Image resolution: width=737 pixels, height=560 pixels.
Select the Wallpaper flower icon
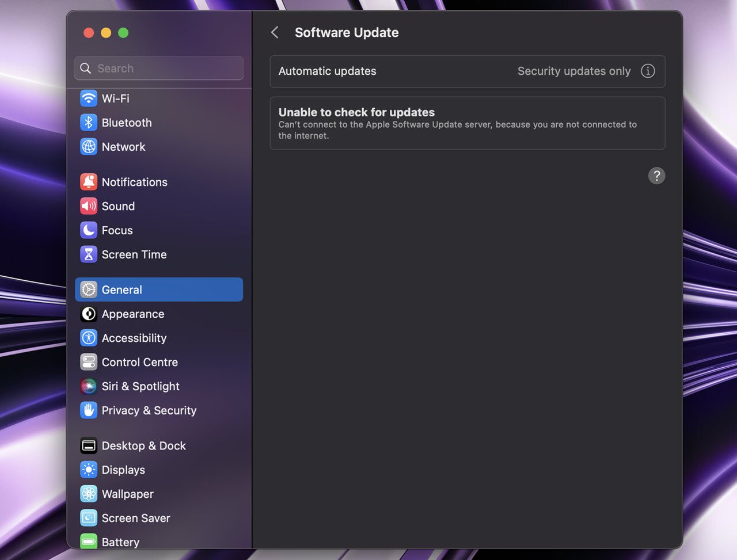tap(89, 494)
